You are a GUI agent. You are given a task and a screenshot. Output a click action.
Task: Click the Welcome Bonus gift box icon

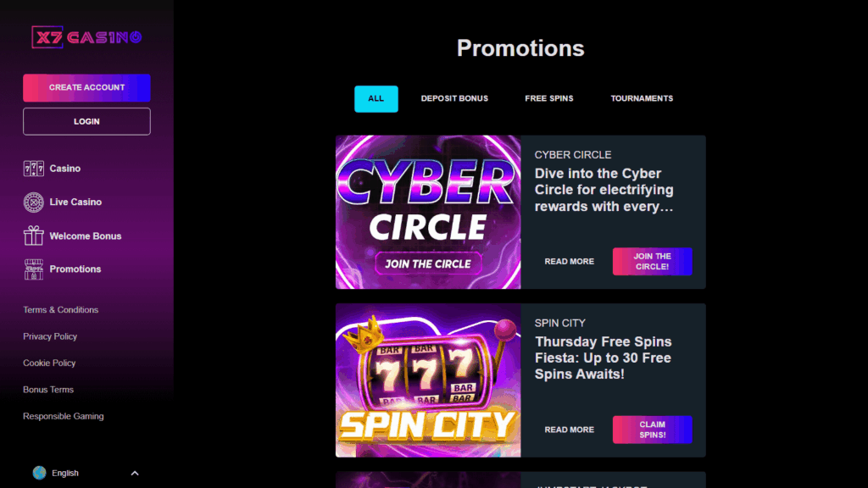(34, 236)
